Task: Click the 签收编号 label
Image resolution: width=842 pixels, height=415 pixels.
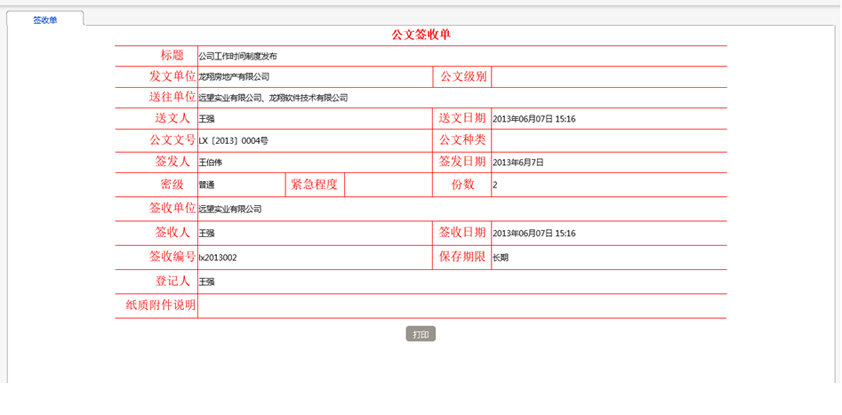Action: (172, 257)
